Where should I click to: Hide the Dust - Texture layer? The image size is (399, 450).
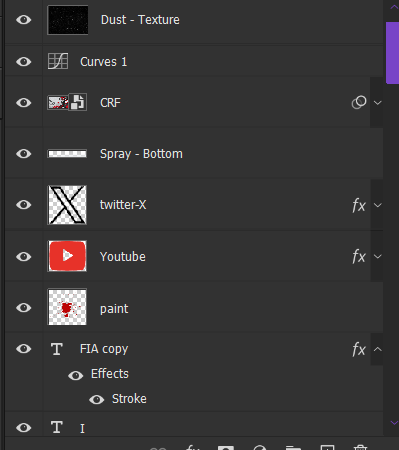pos(24,20)
